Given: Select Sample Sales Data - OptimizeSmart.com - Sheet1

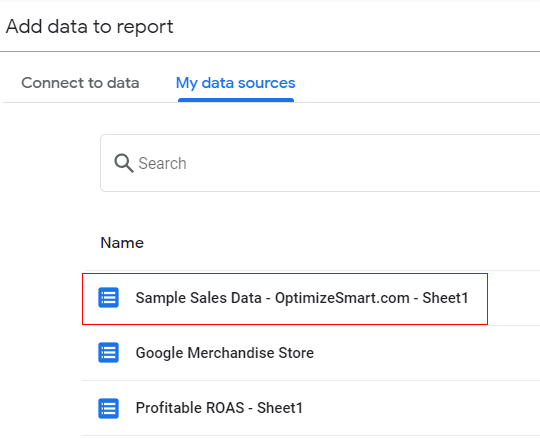Looking at the screenshot, I should (302, 298).
